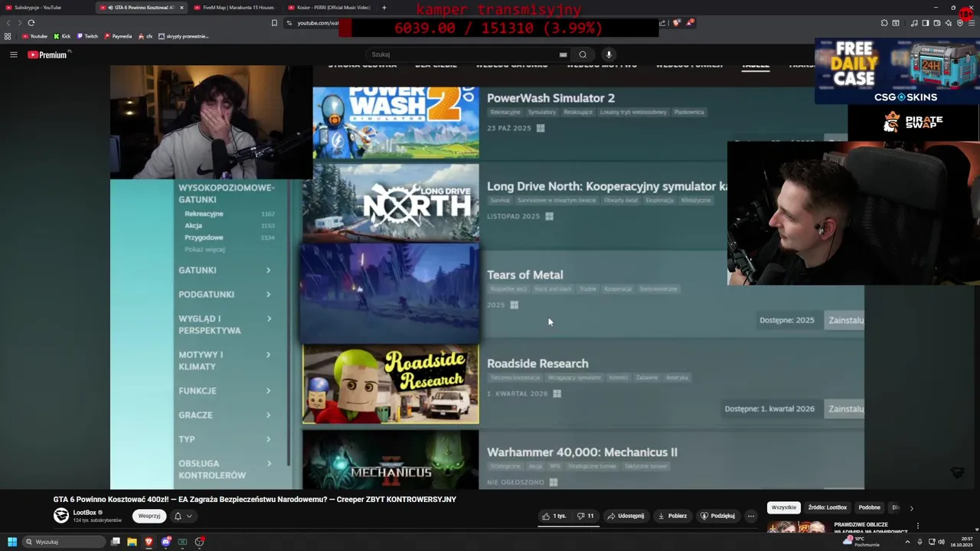980x551 pixels.
Task: Click the Wesprzyj join button
Action: tap(149, 516)
